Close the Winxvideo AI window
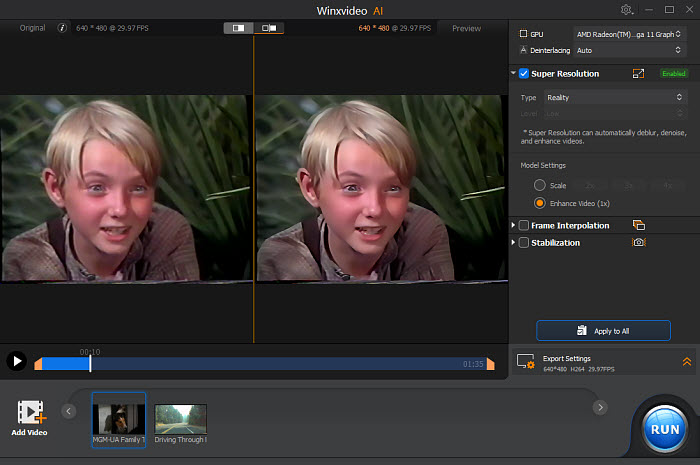700x465 pixels. click(690, 9)
